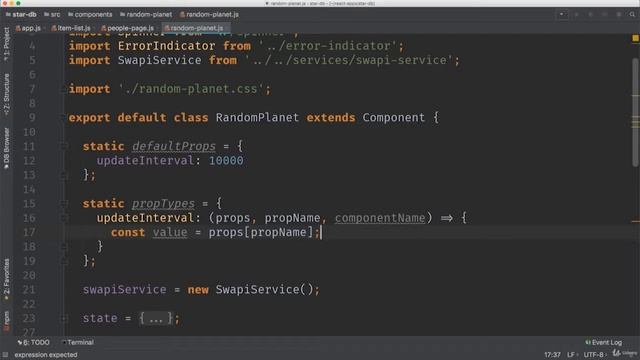Click line number 17 in the gutter
The image size is (640, 360).
click(x=29, y=232)
